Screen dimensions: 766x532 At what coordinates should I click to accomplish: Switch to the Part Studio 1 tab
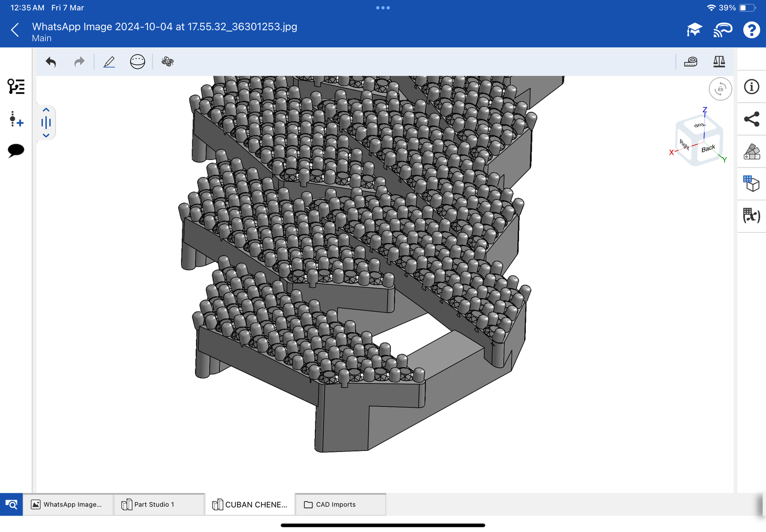tap(159, 504)
